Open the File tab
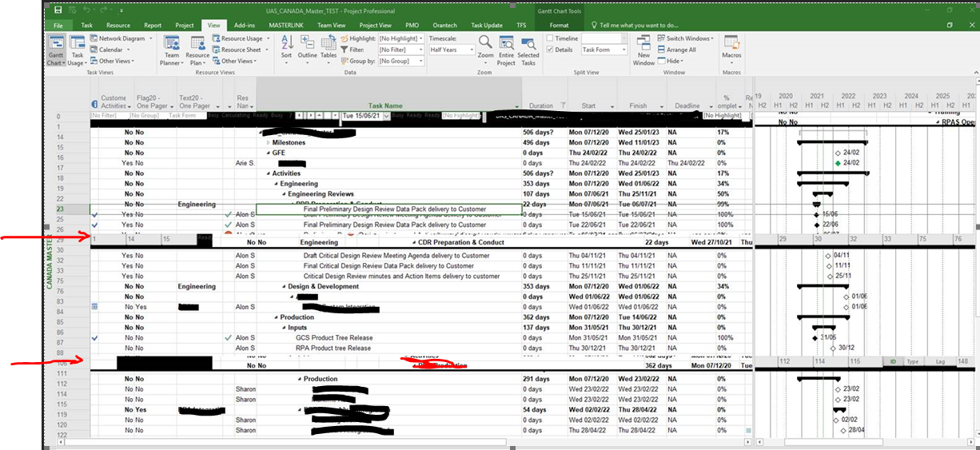 (58, 26)
